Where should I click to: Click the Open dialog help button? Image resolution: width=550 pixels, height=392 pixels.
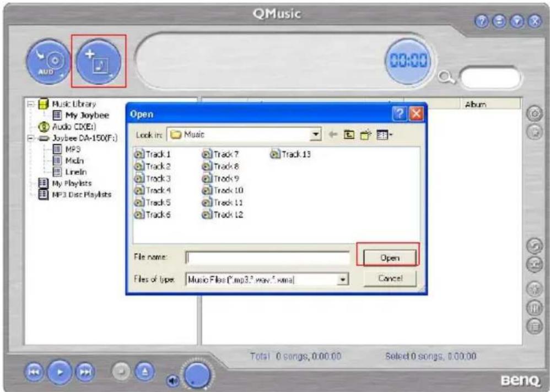(x=400, y=114)
